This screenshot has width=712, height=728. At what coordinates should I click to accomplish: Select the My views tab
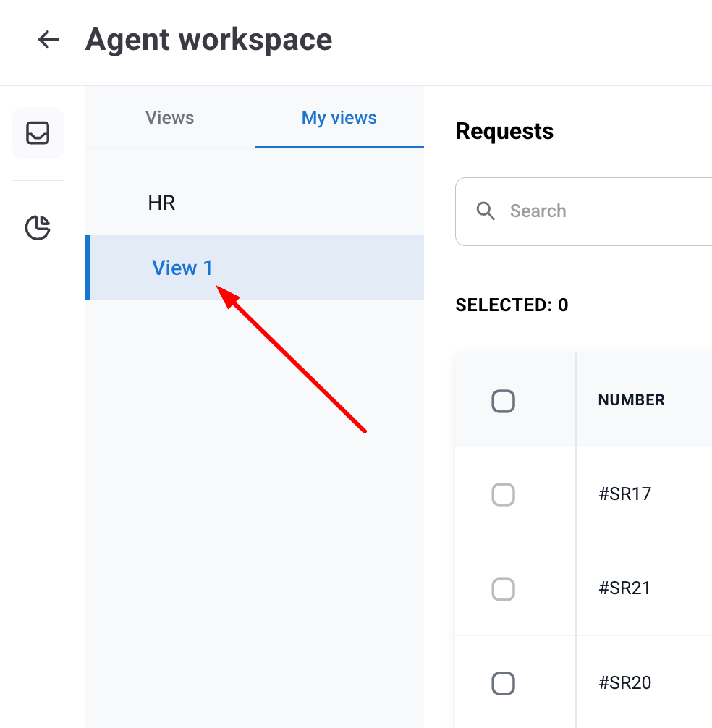(339, 118)
